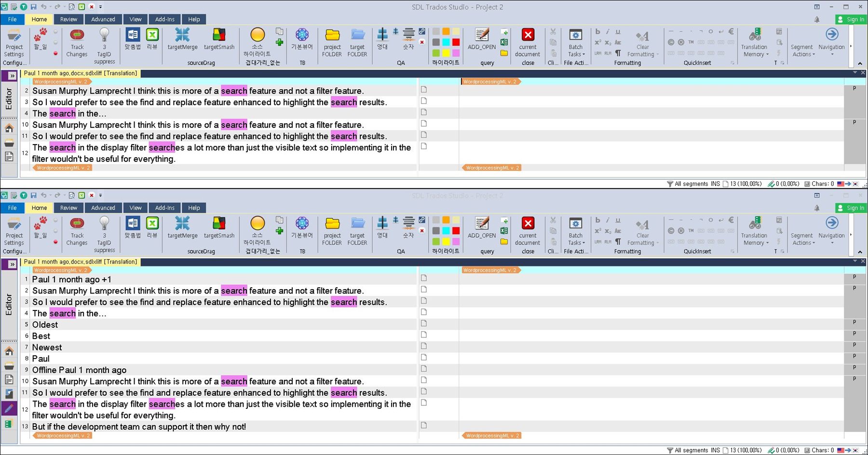Open Help tab in bottom window
The height and width of the screenshot is (455, 868).
coord(194,208)
